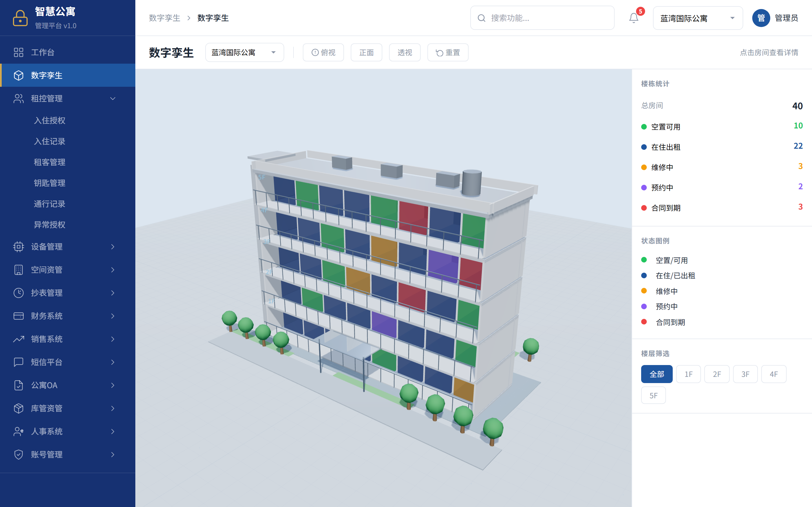Click the 重置 reset view button
The image size is (812, 507).
[448, 53]
